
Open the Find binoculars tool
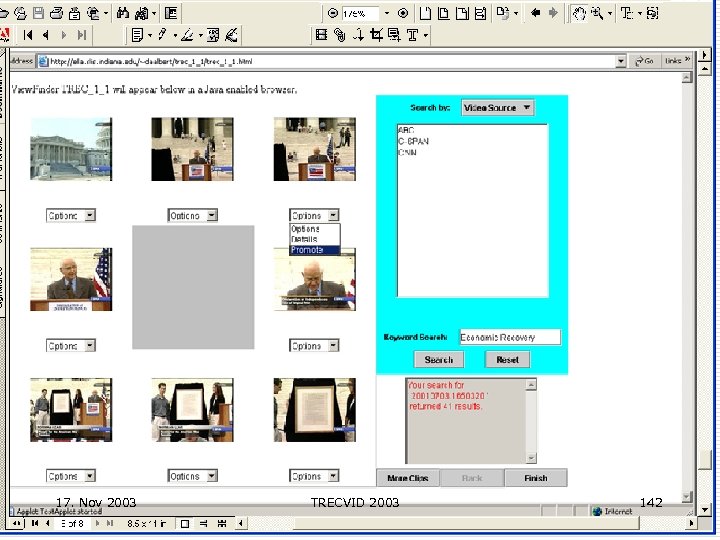[x=123, y=13]
